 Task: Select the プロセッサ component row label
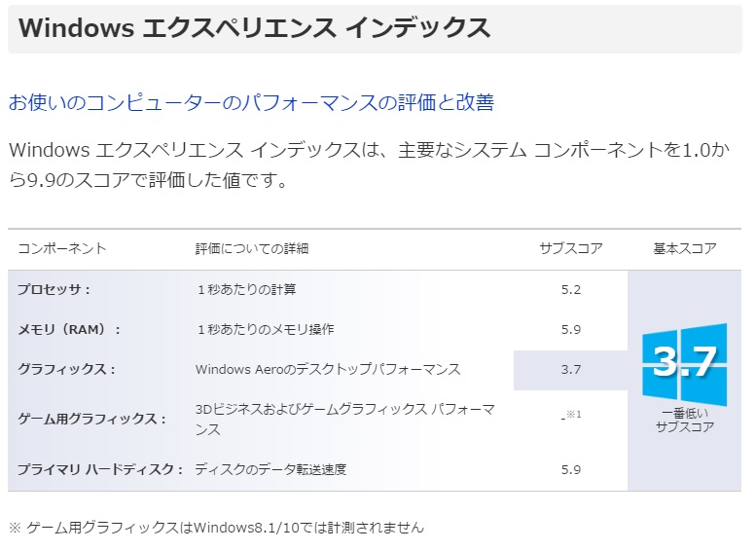click(54, 289)
